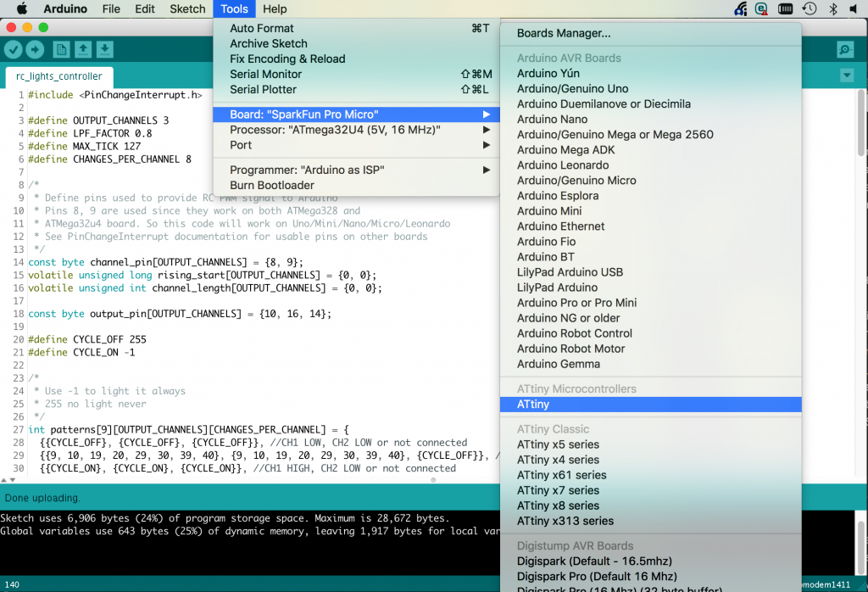Screen dimensions: 868x592
Task: Select the rc_lights_controller tab
Action: (58, 76)
